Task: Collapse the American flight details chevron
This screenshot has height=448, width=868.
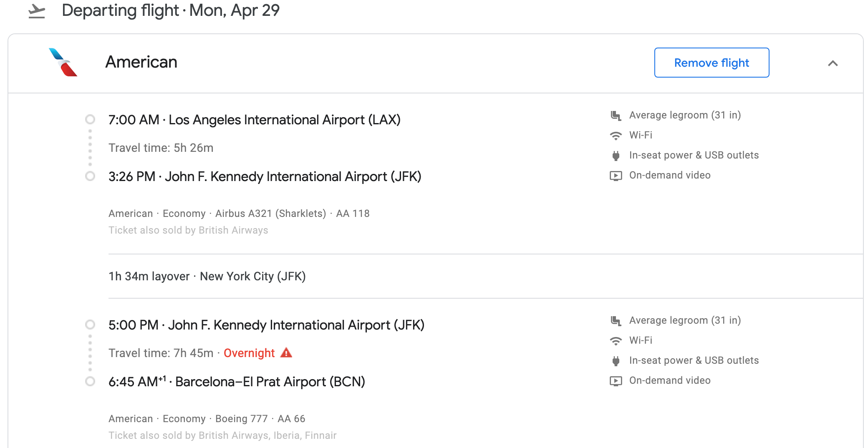Action: coord(833,63)
